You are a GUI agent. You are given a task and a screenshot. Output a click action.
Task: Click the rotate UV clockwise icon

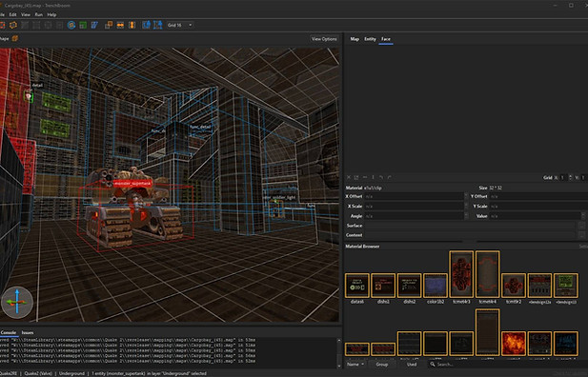point(389,177)
